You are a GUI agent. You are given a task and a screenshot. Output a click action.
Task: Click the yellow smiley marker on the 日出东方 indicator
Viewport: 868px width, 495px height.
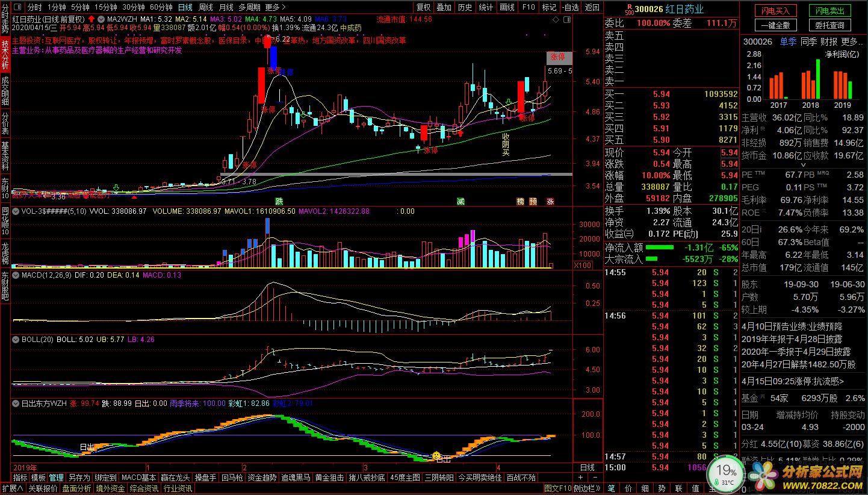click(x=436, y=456)
